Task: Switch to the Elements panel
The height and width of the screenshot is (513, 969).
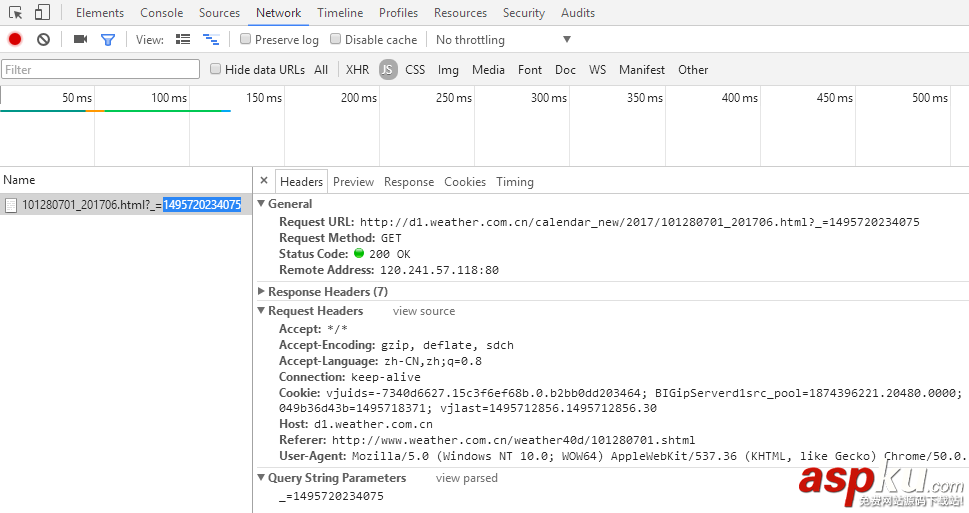Action: click(100, 13)
